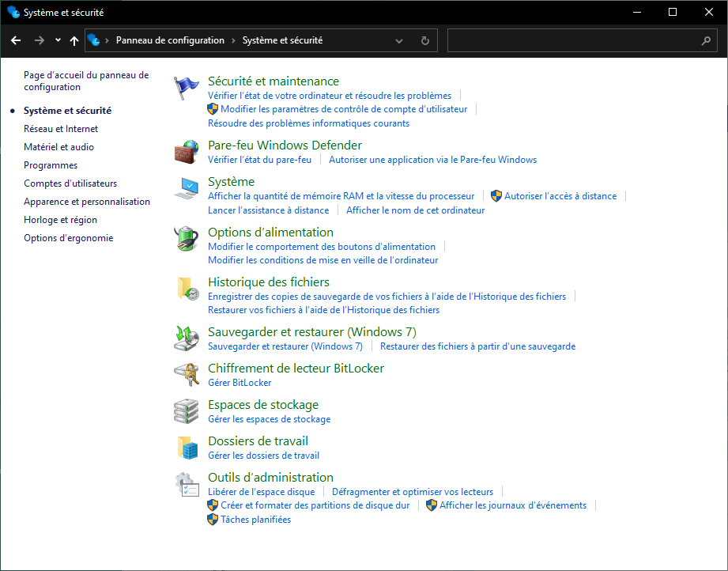Click Vérifier l'état du pare-feu

(x=259, y=160)
